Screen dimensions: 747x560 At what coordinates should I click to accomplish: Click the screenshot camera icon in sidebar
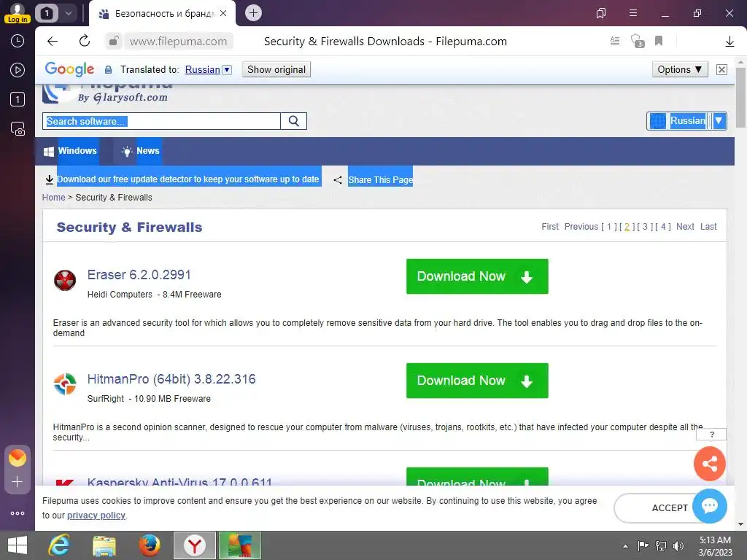pos(18,128)
